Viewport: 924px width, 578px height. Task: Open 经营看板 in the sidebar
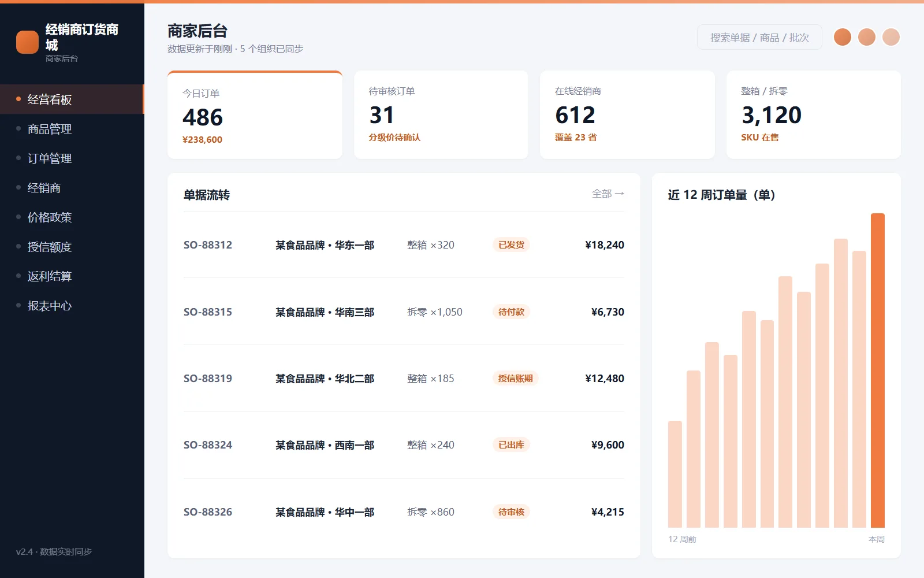72,99
